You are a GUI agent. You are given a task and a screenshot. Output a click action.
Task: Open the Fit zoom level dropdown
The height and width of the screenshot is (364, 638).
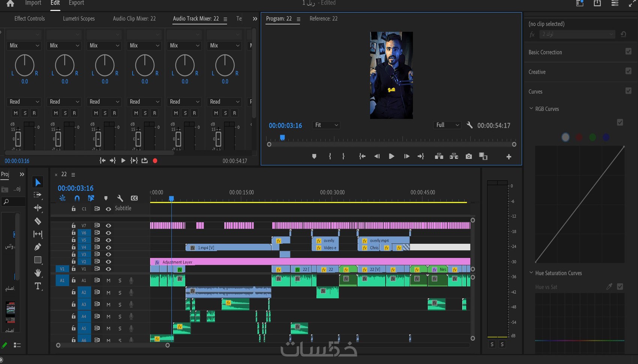point(326,125)
